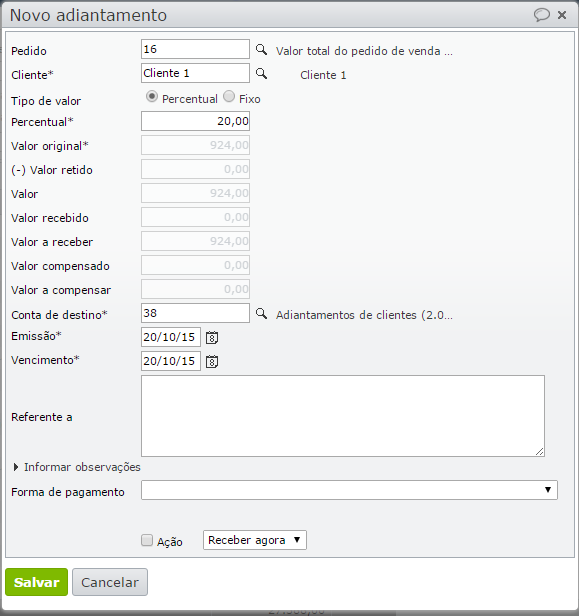
Task: Open the Emissão date calendar picker
Action: coord(212,337)
